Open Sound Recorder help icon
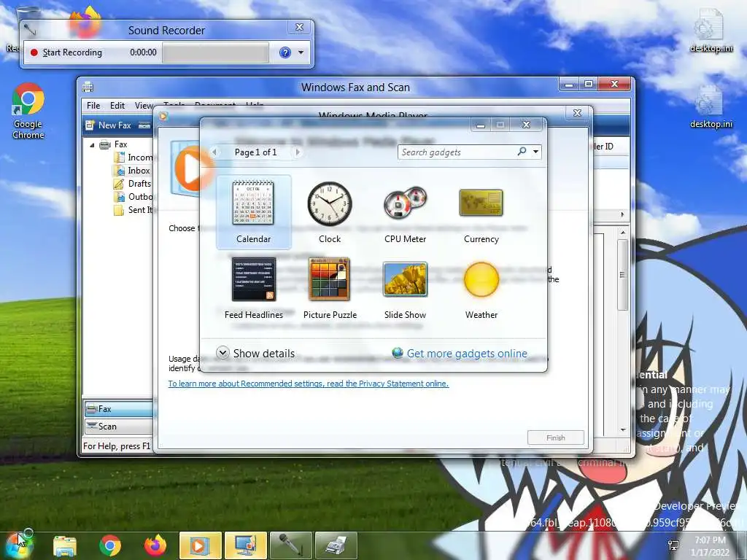 pyautogui.click(x=285, y=52)
